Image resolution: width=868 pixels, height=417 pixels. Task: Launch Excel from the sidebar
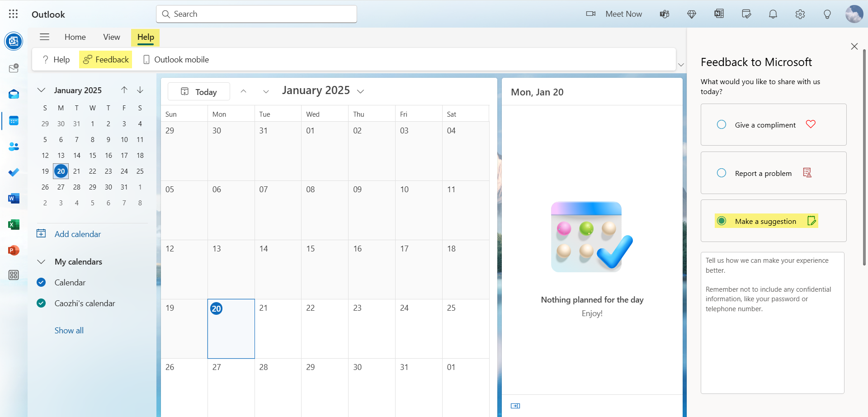[14, 224]
